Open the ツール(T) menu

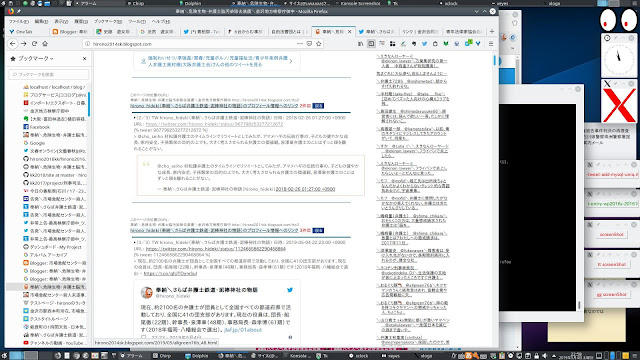[137, 21]
